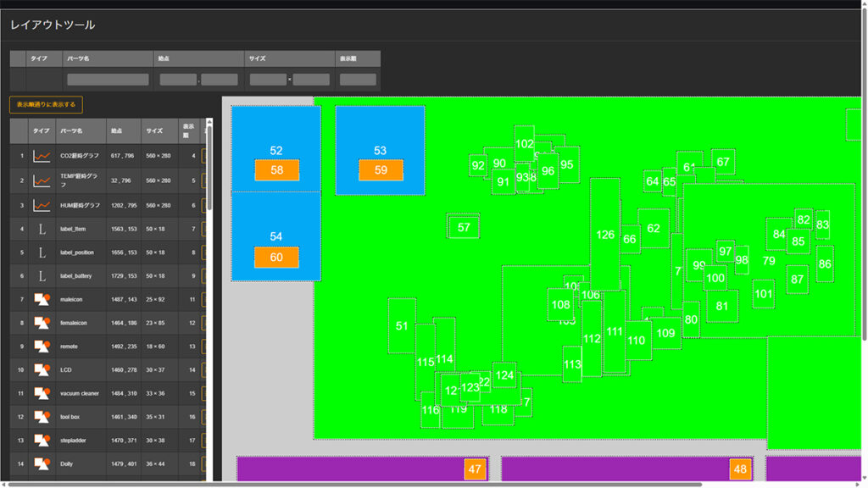Select the maleicon image-type icon
Image resolution: width=868 pixels, height=488 pixels.
coord(42,299)
